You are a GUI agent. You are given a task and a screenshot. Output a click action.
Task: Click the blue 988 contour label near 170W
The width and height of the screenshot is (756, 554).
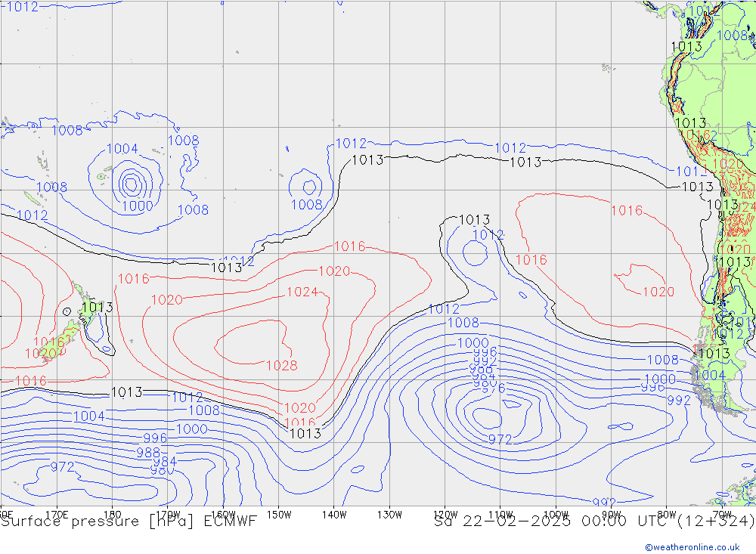(x=148, y=452)
